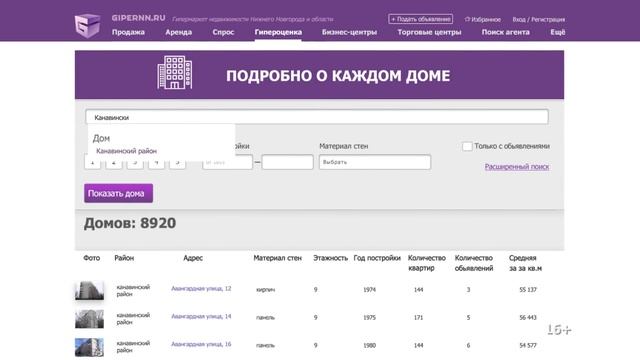Click the search field containing 'Канавински'
This screenshot has height=360, width=640.
(x=317, y=117)
